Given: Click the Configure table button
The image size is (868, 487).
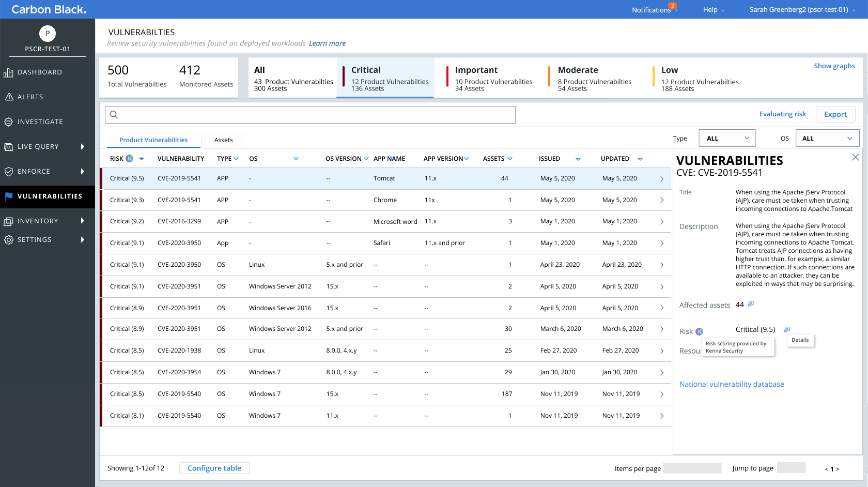Looking at the screenshot, I should click(214, 468).
